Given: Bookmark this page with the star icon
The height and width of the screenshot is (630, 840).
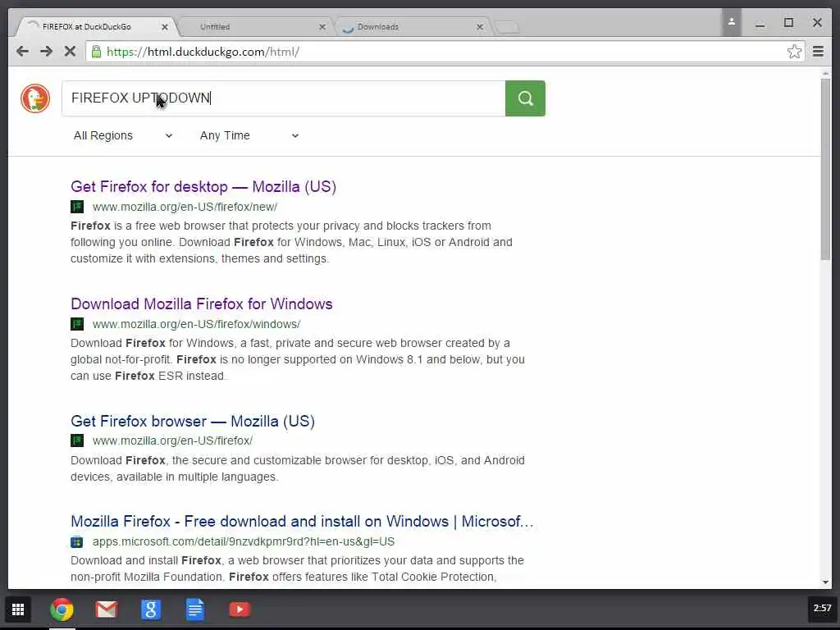Looking at the screenshot, I should pyautogui.click(x=794, y=52).
